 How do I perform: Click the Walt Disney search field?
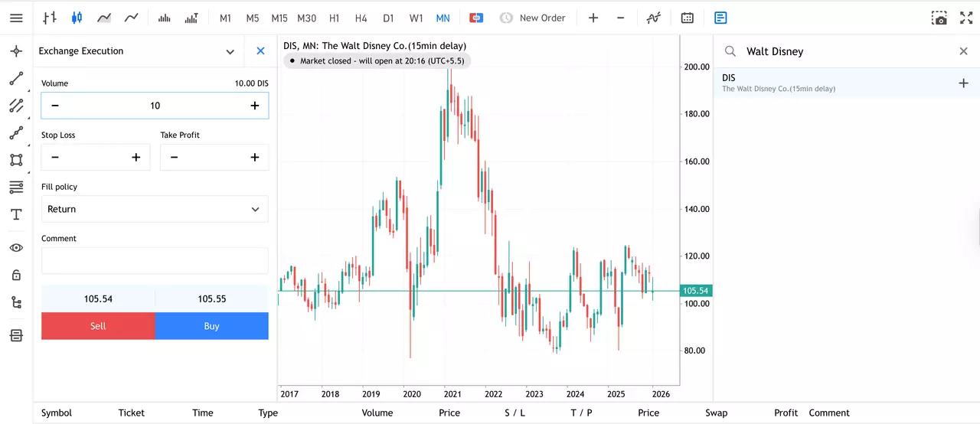846,51
